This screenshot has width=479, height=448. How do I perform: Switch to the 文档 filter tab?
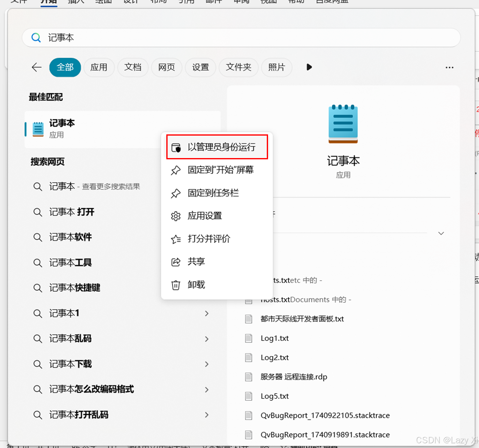[x=133, y=67]
